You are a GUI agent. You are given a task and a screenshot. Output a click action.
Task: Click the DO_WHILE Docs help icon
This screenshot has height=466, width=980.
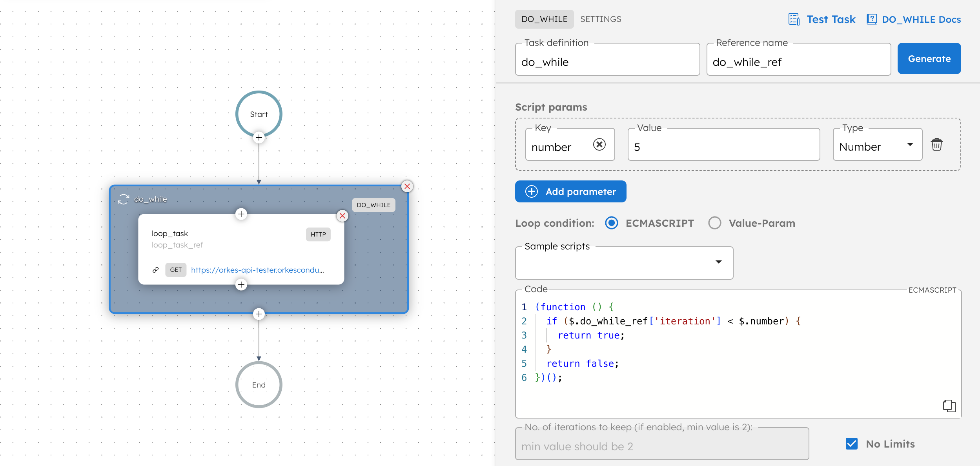coord(871,19)
